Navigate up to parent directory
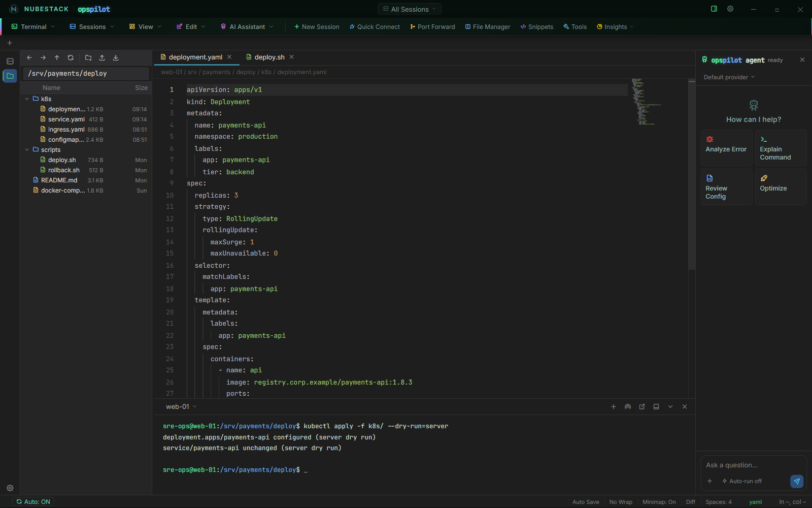Image resolution: width=812 pixels, height=508 pixels. pos(57,58)
